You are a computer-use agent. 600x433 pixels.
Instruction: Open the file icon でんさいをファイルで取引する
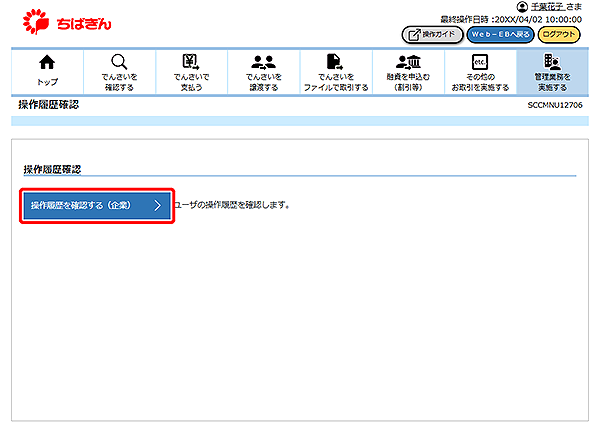(x=335, y=63)
